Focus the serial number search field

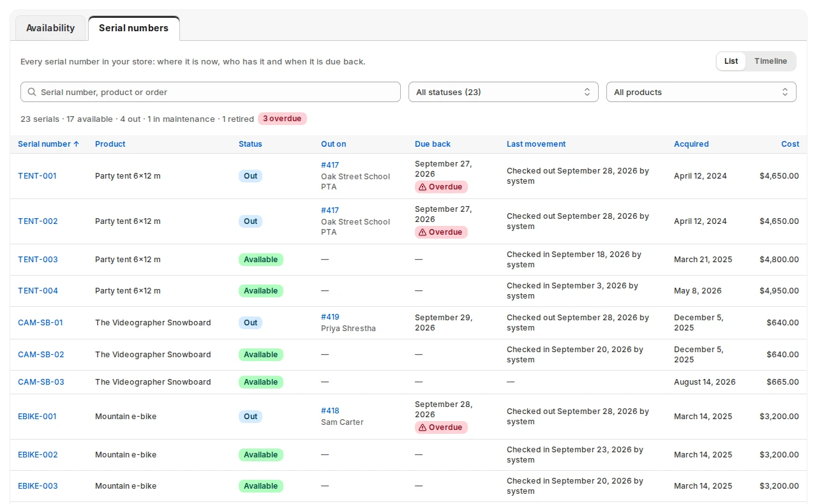point(211,92)
